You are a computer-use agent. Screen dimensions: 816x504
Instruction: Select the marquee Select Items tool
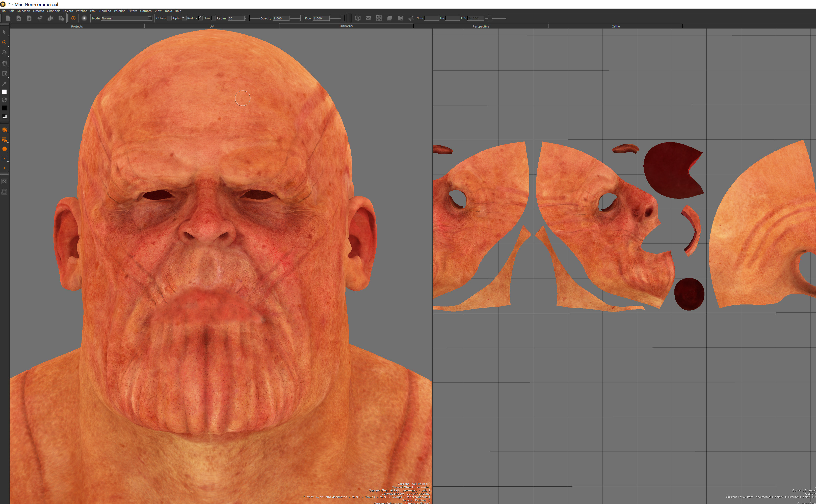[4, 73]
